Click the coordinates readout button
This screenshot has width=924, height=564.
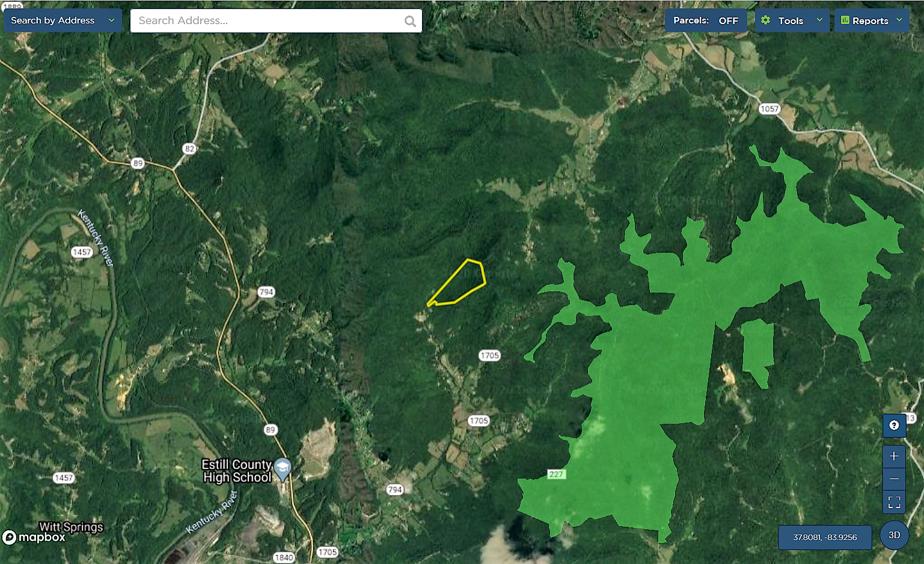tap(825, 538)
